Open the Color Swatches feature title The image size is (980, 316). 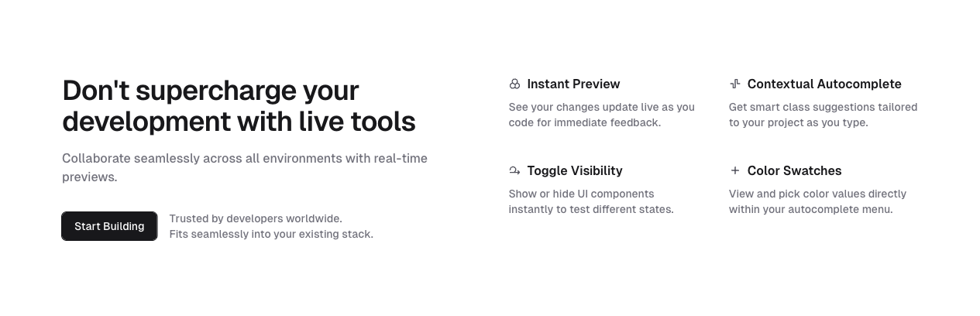point(794,170)
